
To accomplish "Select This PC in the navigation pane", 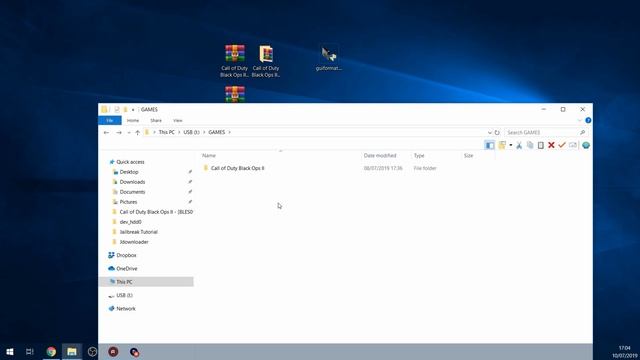I will [x=146, y=282].
